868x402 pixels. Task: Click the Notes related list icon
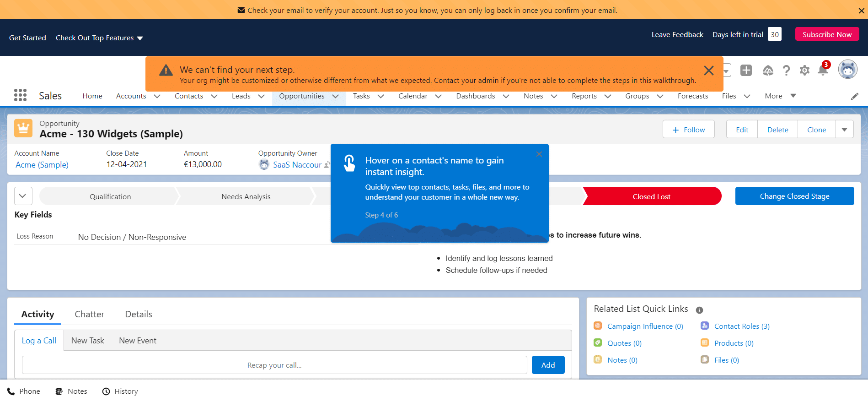point(598,359)
